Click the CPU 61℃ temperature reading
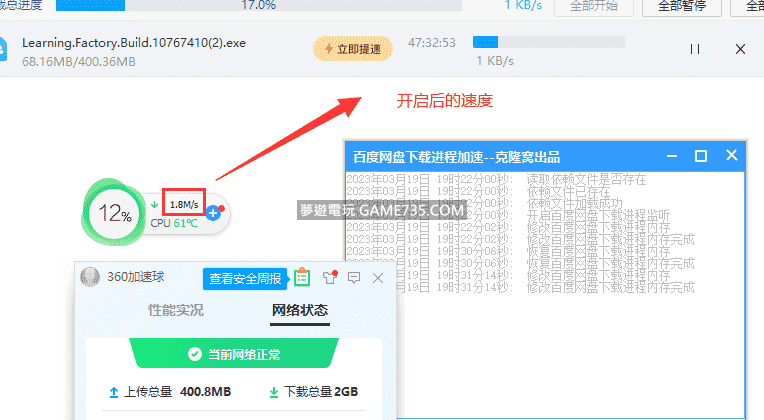 pos(174,223)
